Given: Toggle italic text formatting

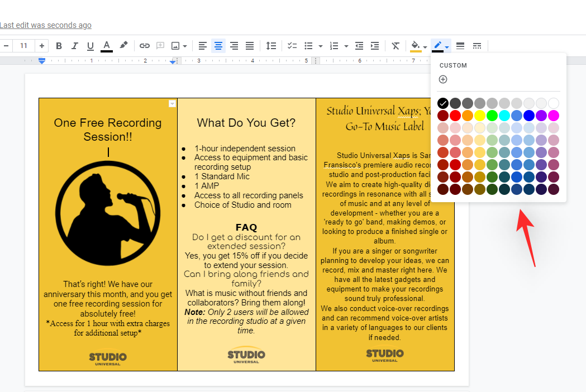Looking at the screenshot, I should tap(74, 46).
